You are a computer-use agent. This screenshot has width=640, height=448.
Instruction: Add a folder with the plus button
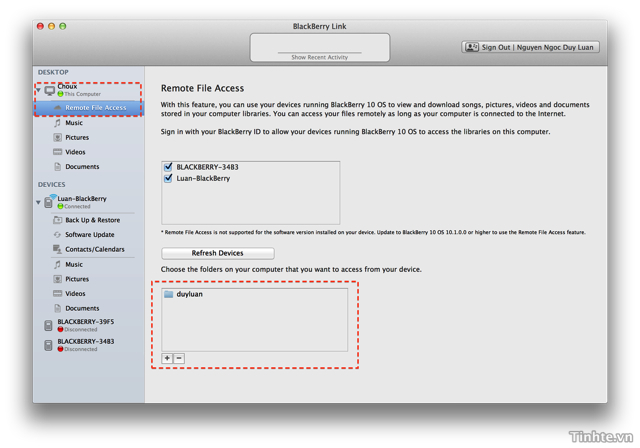(167, 358)
